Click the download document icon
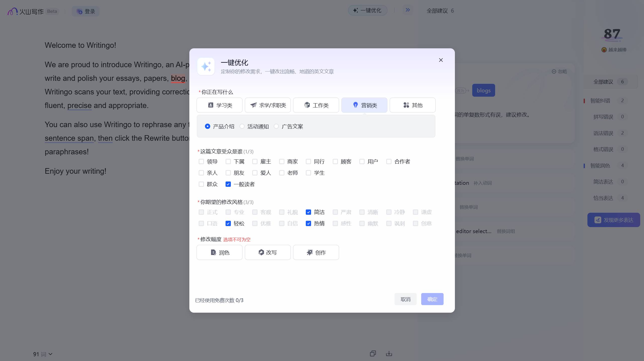Image resolution: width=644 pixels, height=361 pixels. pos(389,354)
